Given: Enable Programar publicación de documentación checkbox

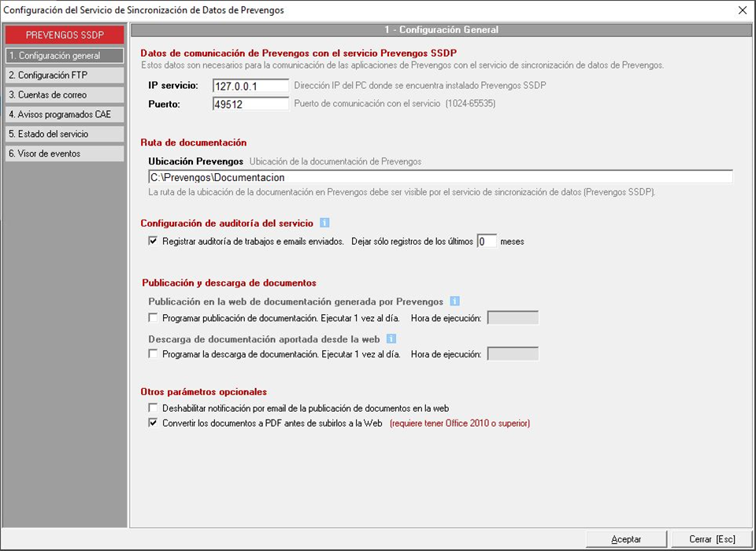Looking at the screenshot, I should (x=154, y=318).
